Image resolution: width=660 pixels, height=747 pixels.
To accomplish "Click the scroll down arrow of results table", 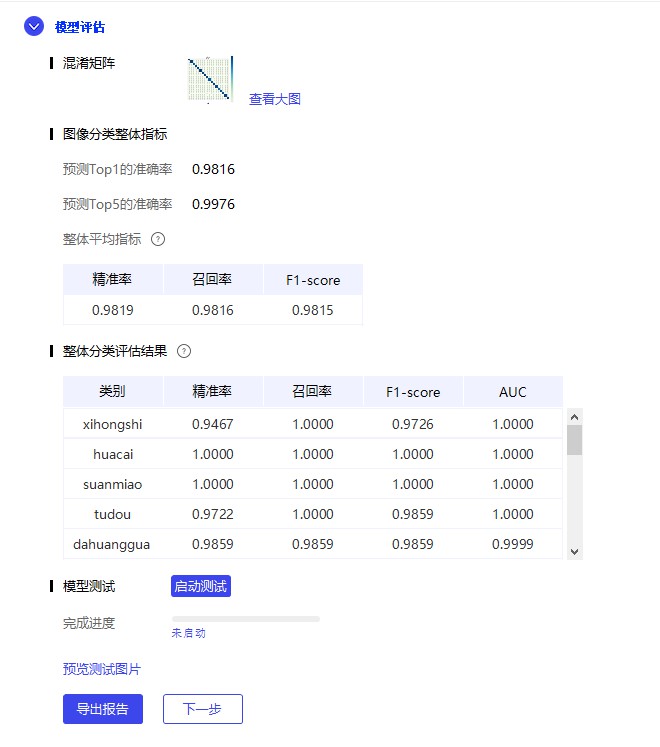I will pos(574,551).
